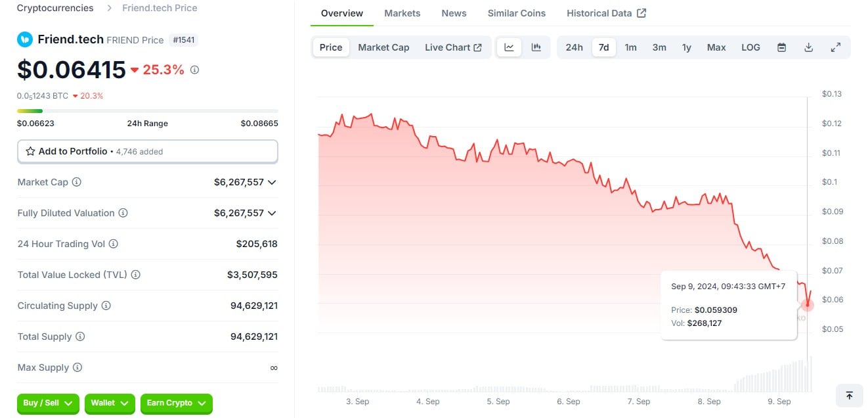Expand the Market Cap value chevron
This screenshot has width=868, height=418.
(272, 182)
